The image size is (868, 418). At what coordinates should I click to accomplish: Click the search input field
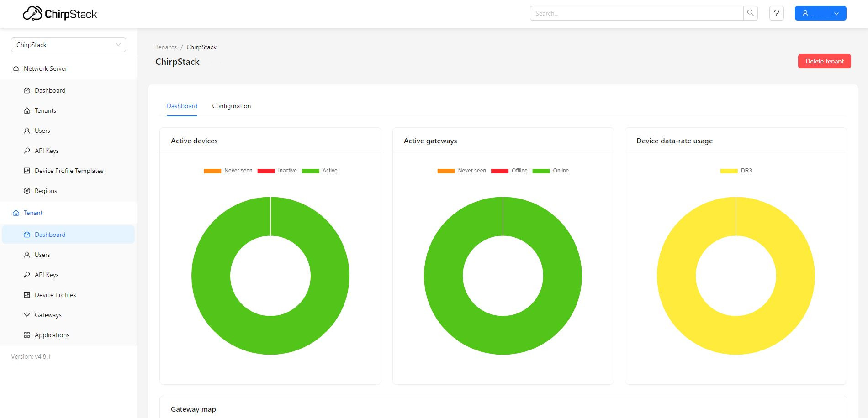pos(637,13)
